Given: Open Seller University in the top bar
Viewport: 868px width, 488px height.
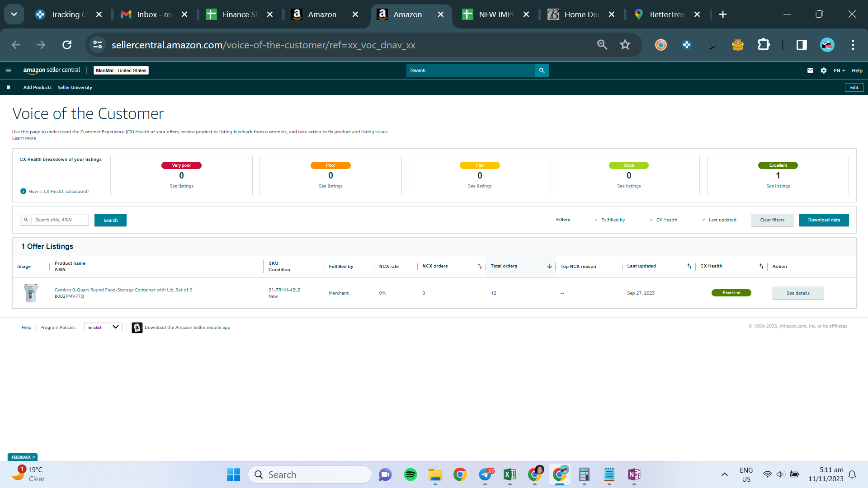Looking at the screenshot, I should point(75,88).
